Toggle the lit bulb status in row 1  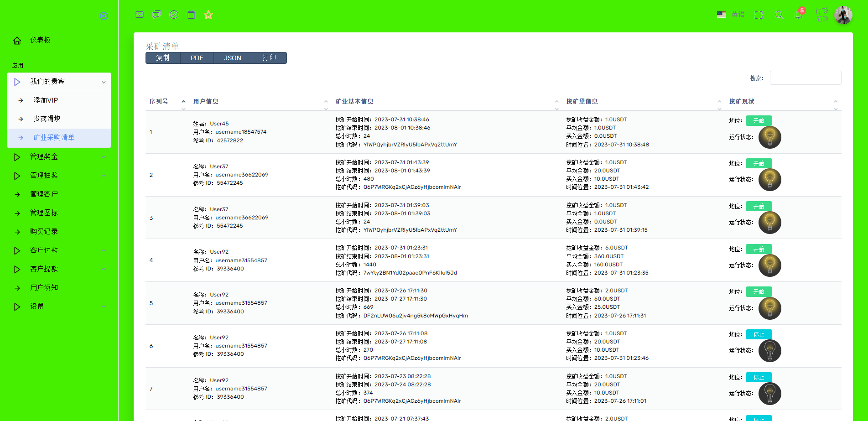click(769, 137)
